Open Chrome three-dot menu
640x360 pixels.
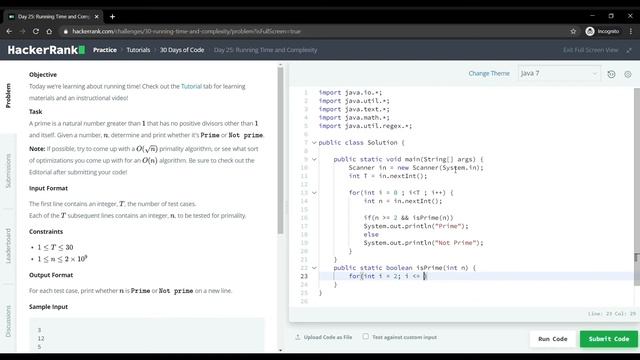tap(631, 31)
